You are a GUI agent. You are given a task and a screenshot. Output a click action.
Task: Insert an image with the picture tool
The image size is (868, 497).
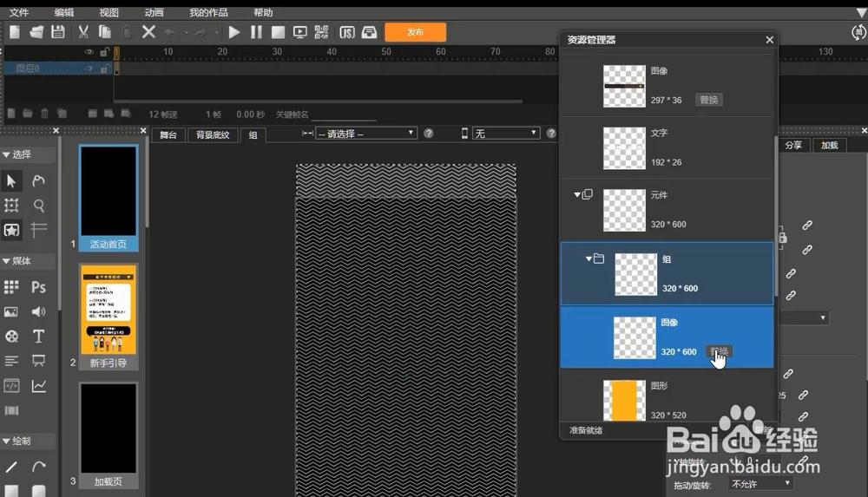11,311
